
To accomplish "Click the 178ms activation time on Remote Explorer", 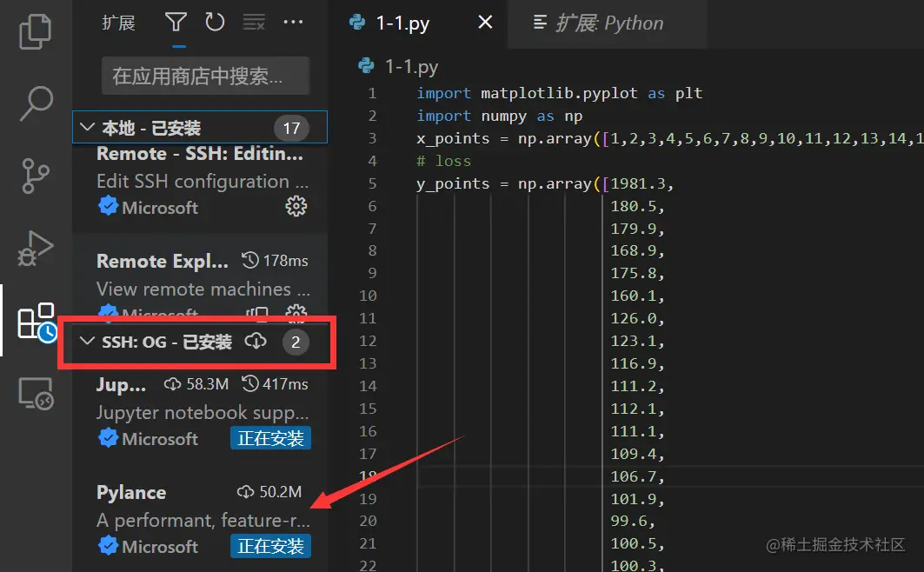I will pyautogui.click(x=276, y=261).
